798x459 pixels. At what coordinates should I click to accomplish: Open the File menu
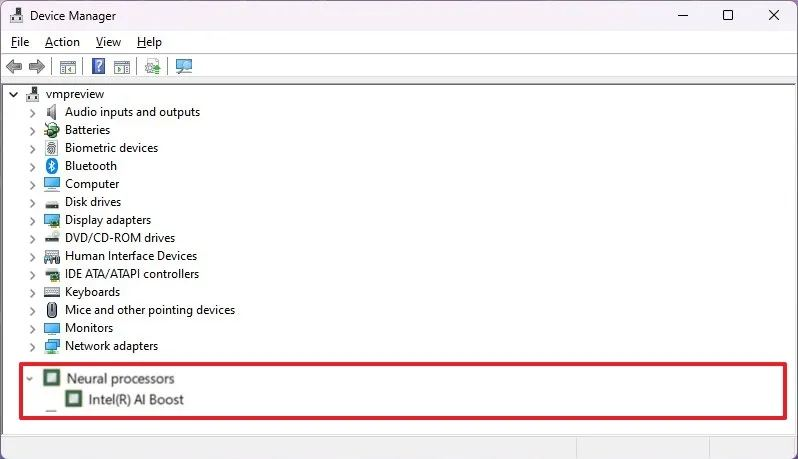[x=21, y=42]
